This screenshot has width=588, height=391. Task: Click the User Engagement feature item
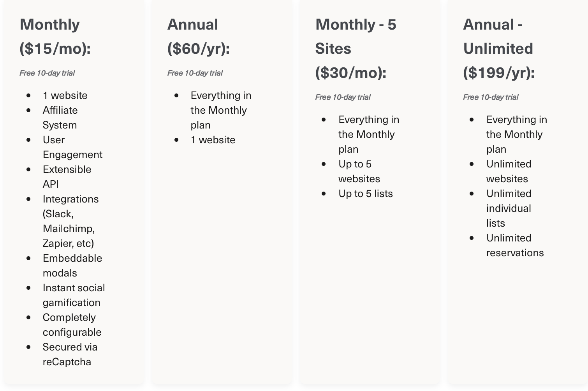[72, 147]
